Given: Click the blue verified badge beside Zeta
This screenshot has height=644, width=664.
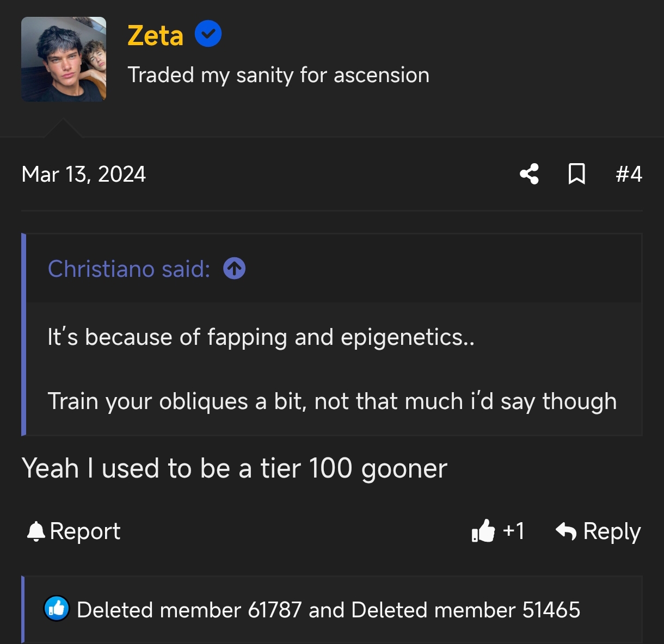Looking at the screenshot, I should (208, 34).
